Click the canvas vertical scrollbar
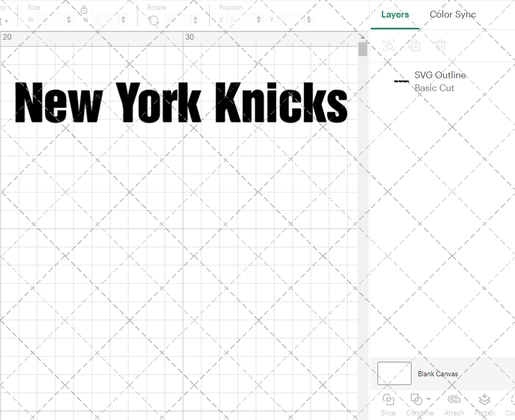This screenshot has height=420, width=515. [x=363, y=49]
